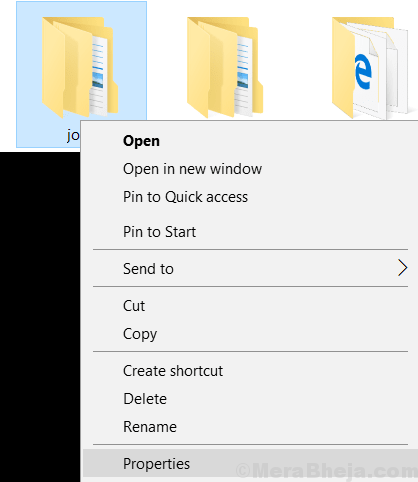
Task: Select the middle unselected folder icon
Action: [225, 68]
